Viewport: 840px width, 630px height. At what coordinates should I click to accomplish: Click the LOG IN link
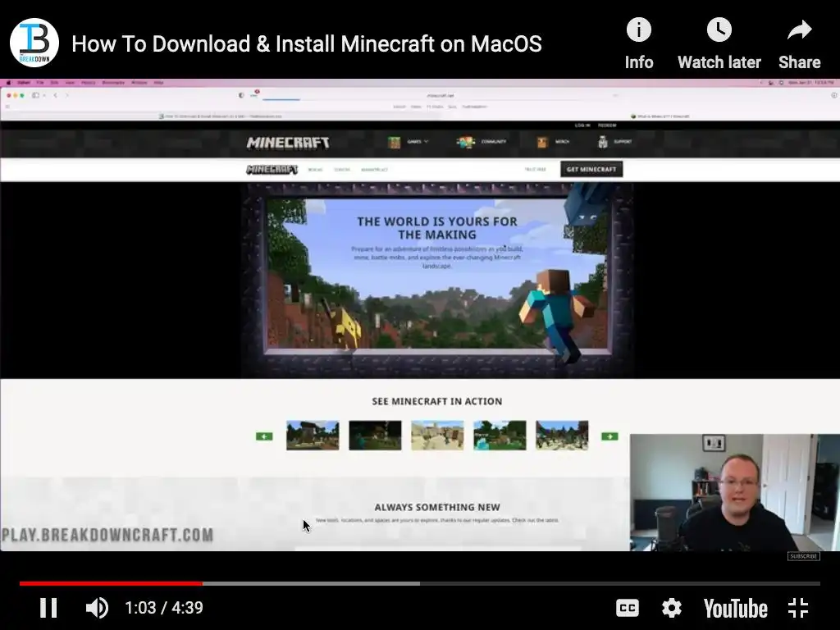[582, 126]
